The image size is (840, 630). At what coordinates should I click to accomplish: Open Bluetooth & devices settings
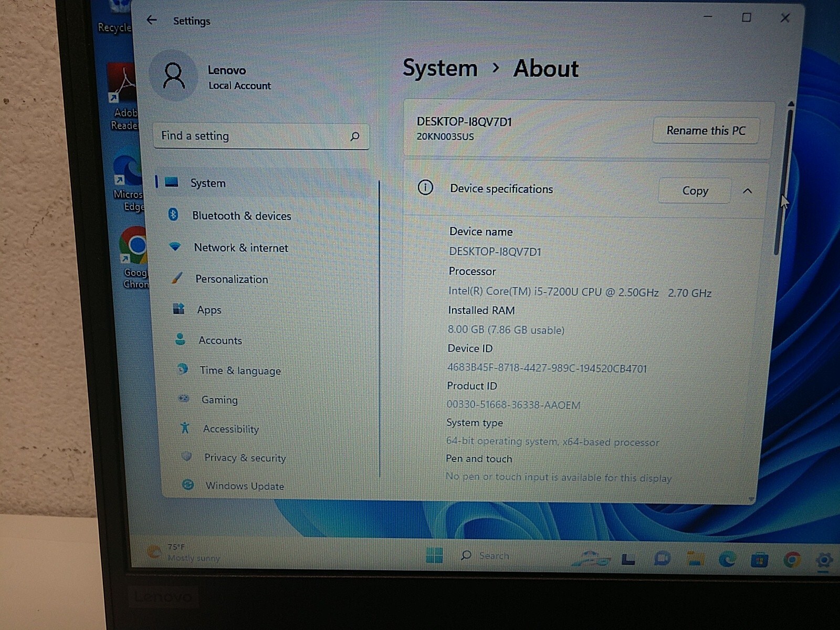(x=241, y=215)
